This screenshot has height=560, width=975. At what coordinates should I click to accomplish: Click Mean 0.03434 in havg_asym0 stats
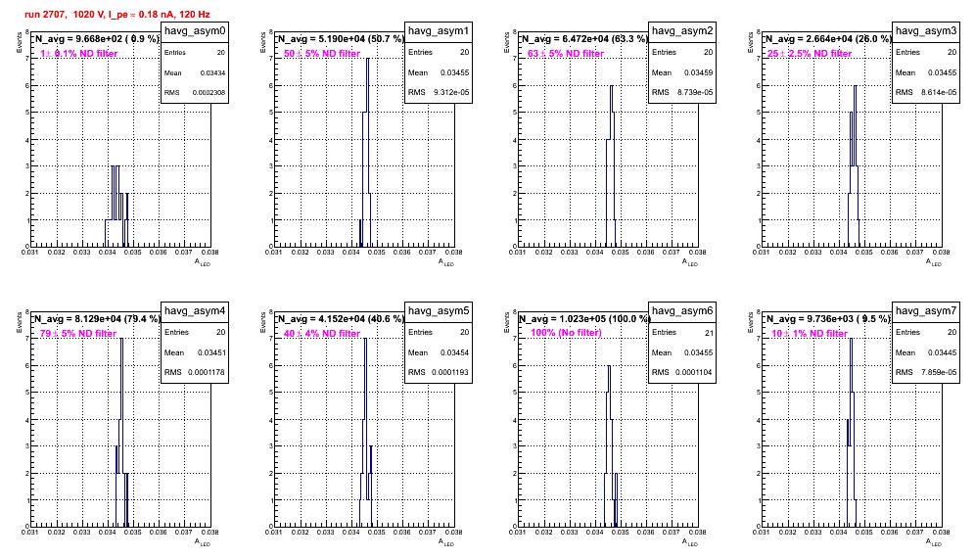[x=195, y=72]
